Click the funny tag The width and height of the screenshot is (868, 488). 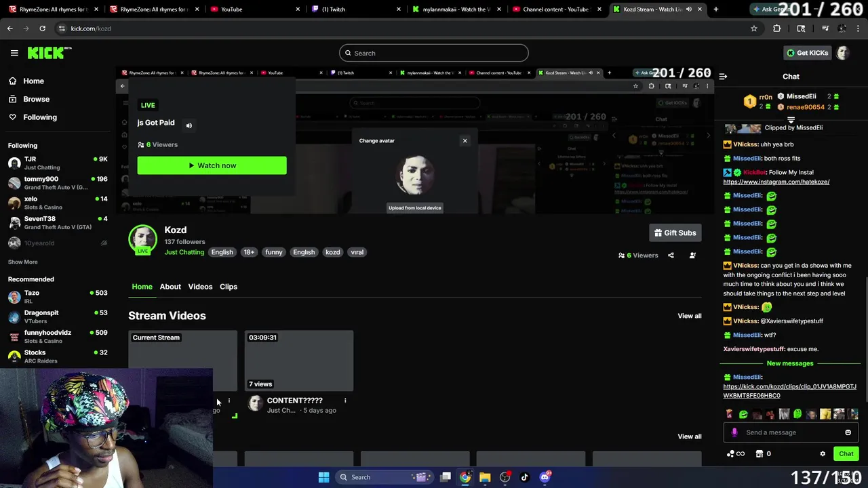coord(273,252)
